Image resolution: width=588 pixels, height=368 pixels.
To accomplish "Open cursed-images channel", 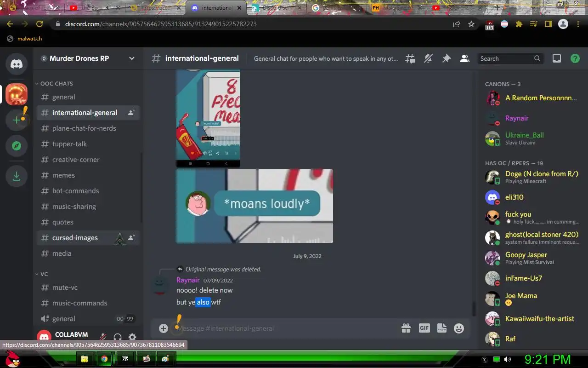I will pos(88,238).
